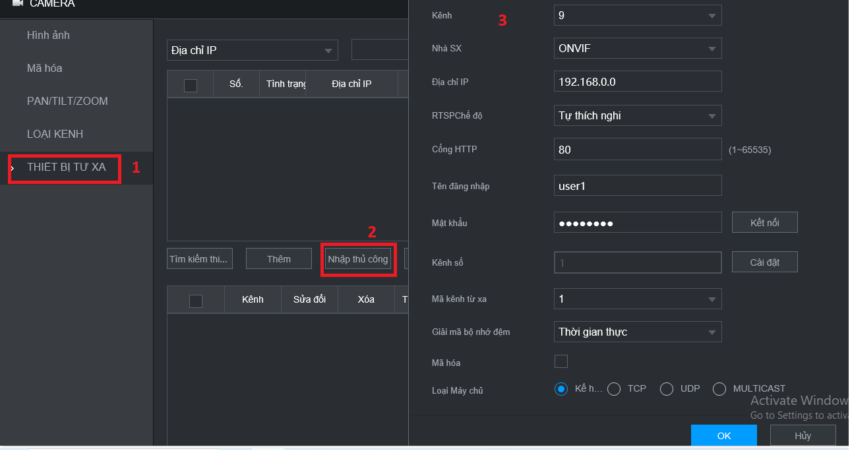Click the Nhập thủ công button
This screenshot has width=850, height=451.
point(358,259)
